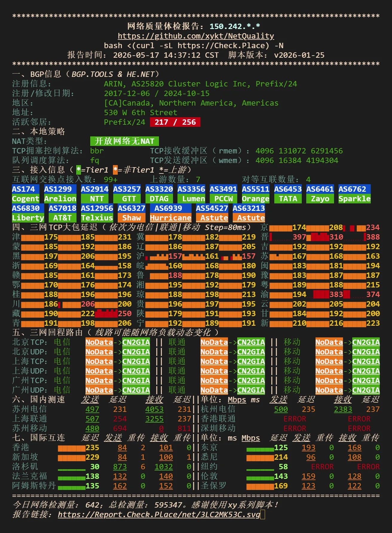Click the 2383 receive speed for 杭州电信
Viewport: 392px width, 533px height.
tap(343, 409)
